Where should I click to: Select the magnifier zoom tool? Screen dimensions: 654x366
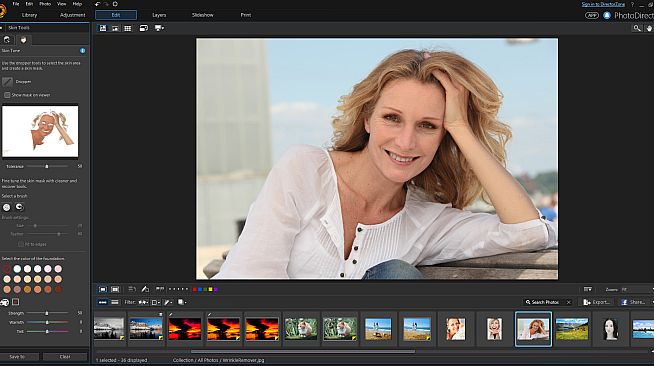coord(637,28)
